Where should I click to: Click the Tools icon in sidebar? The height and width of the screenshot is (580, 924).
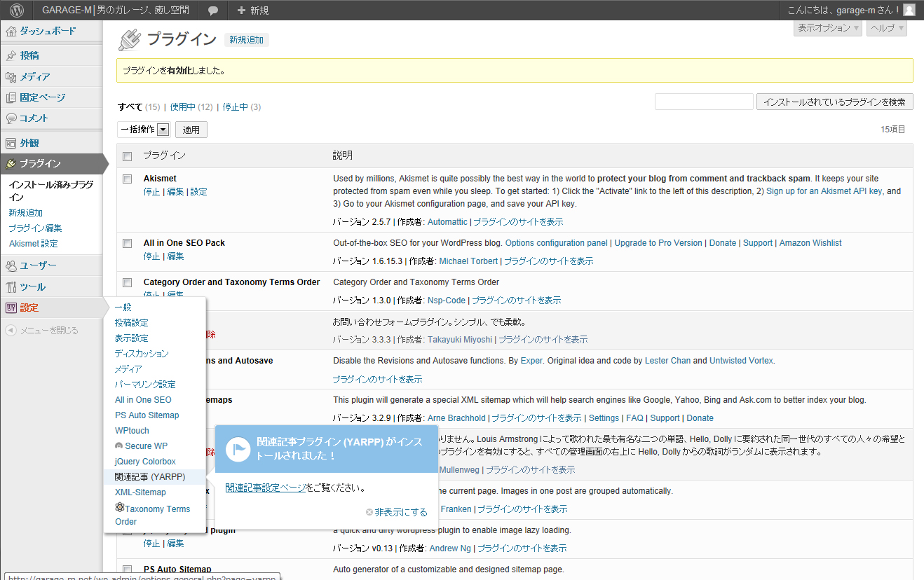[11, 286]
